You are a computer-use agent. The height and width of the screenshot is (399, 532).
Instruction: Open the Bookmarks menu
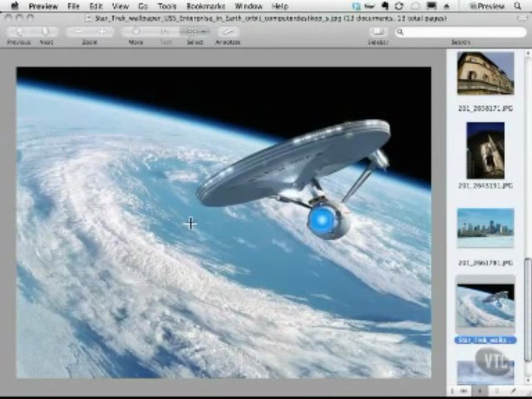(206, 6)
